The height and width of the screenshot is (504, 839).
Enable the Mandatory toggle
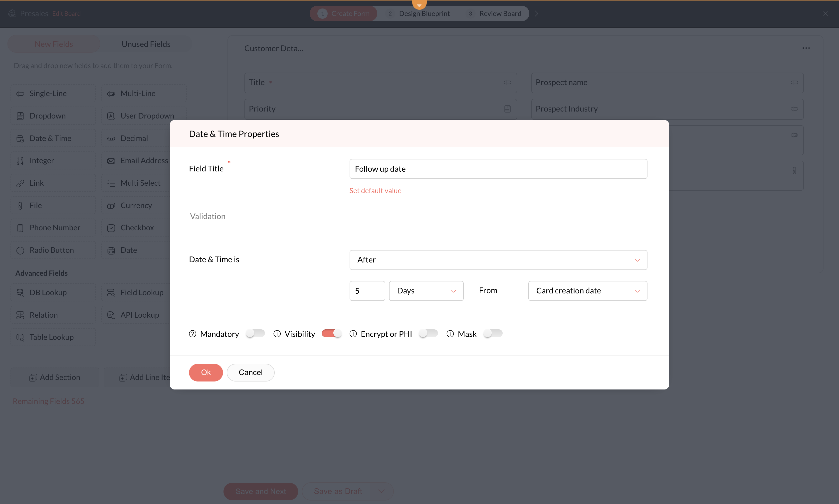[x=255, y=334]
